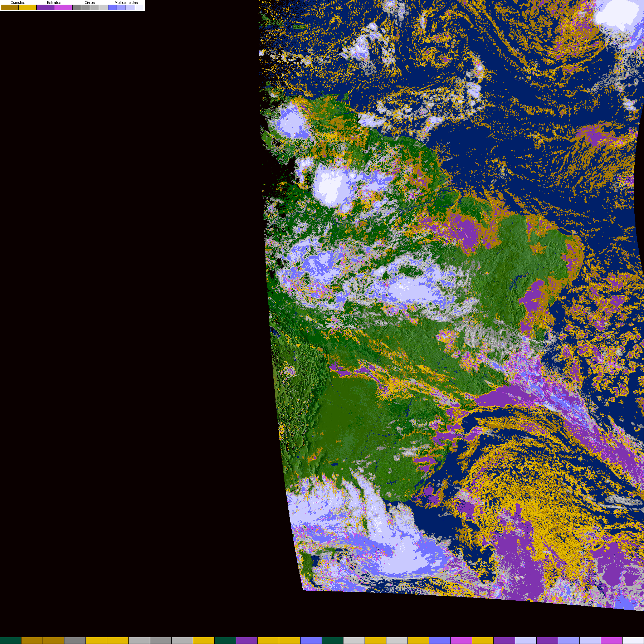Select the dark brown Cúmulos legend swatch
The height and width of the screenshot is (644, 644).
[x=10, y=7]
